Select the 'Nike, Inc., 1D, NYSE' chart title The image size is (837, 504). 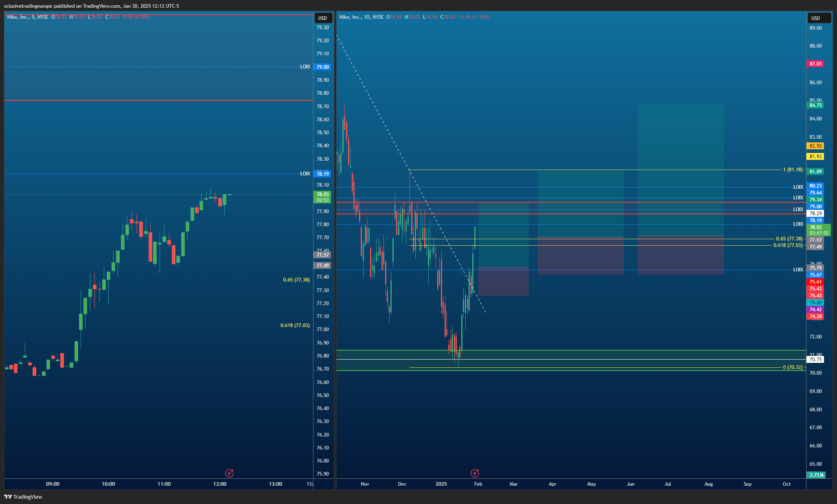click(x=362, y=17)
